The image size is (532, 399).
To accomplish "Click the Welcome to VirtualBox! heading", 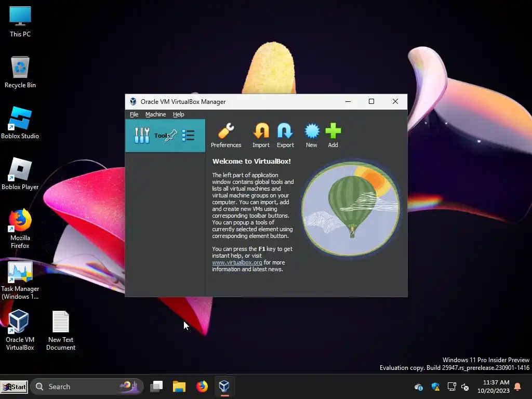I will coord(251,162).
